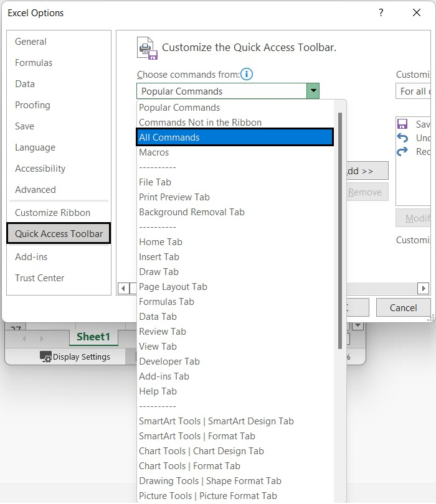This screenshot has height=504, width=436.
Task: Select Data Tab in dropdown list
Action: (x=235, y=317)
